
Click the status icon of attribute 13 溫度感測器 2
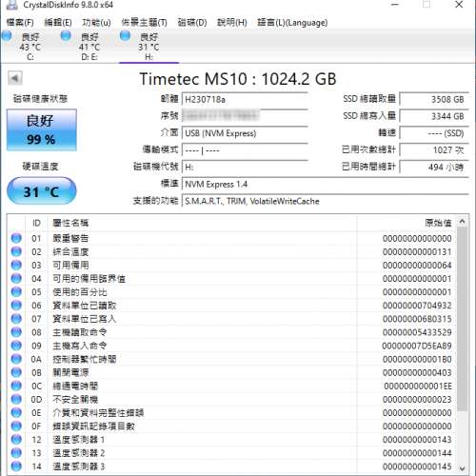coord(16,453)
